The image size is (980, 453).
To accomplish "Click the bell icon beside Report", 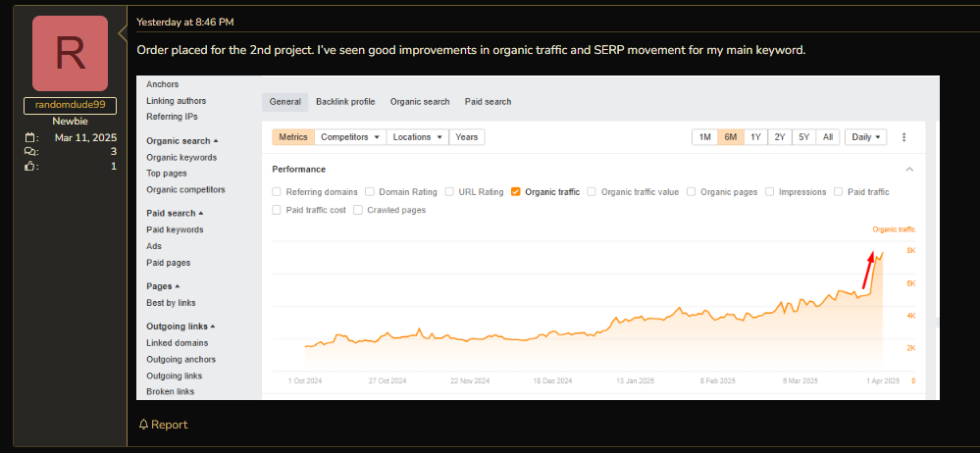I will click(x=144, y=425).
